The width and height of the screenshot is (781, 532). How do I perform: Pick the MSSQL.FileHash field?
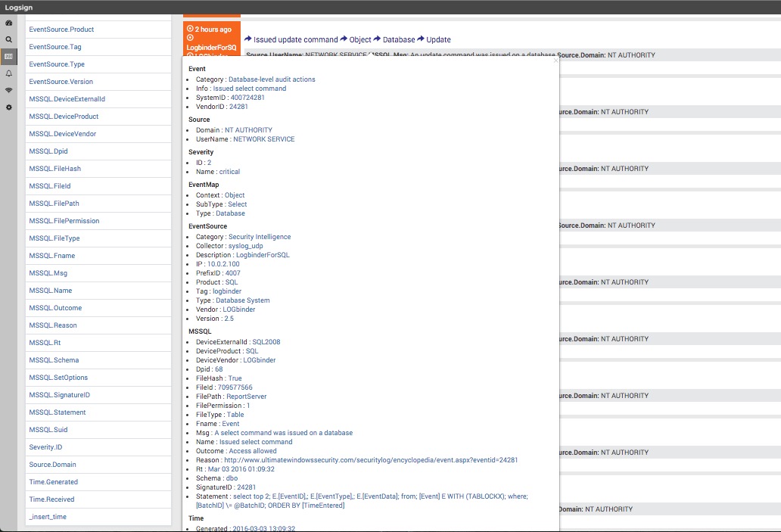[x=98, y=169]
